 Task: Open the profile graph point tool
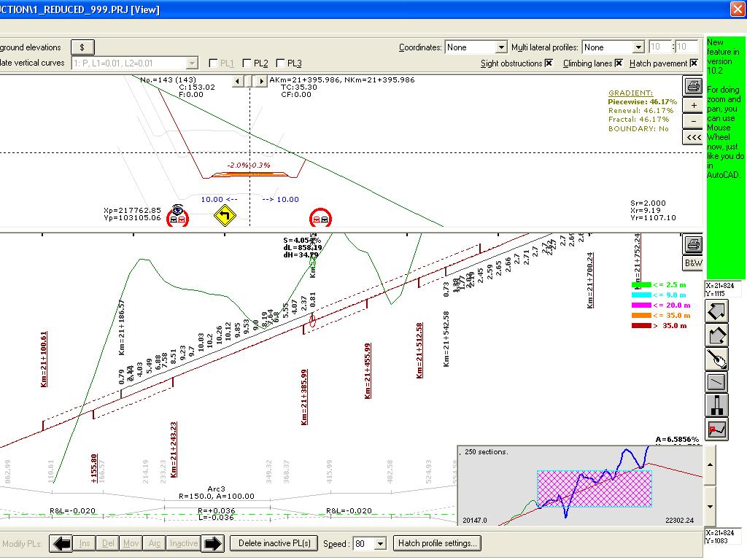point(716,429)
